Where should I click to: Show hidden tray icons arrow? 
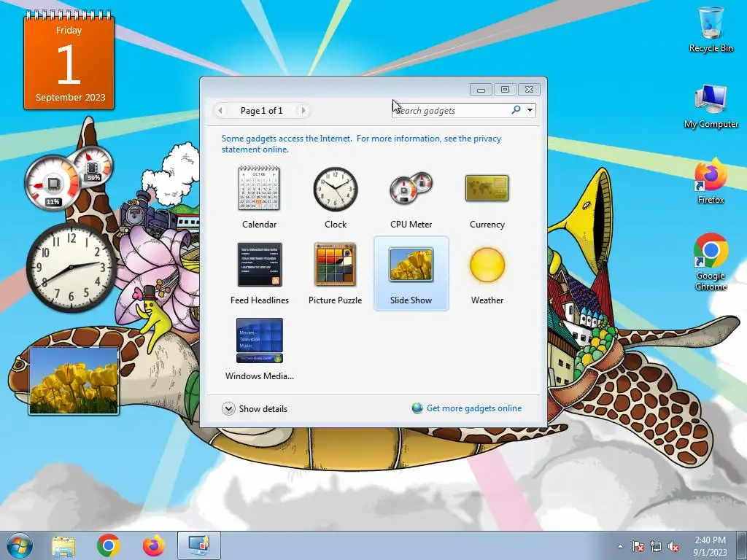620,546
